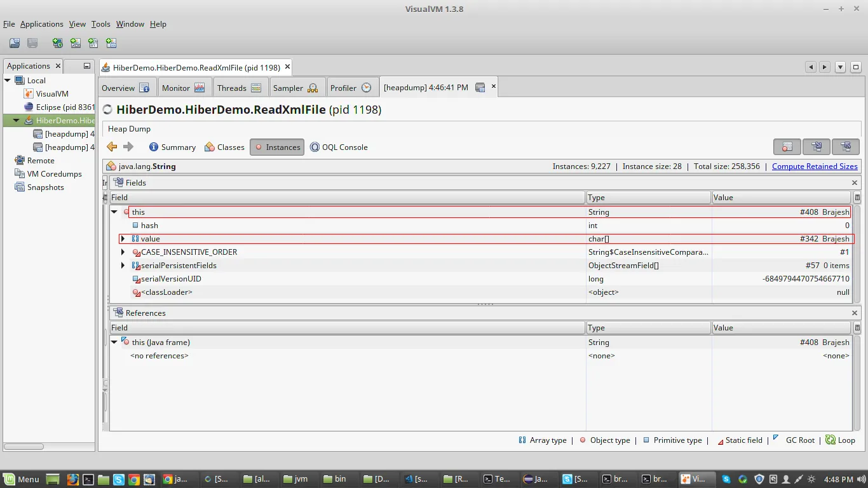The width and height of the screenshot is (868, 488).
Task: Switch to the Classes view
Action: pos(224,147)
